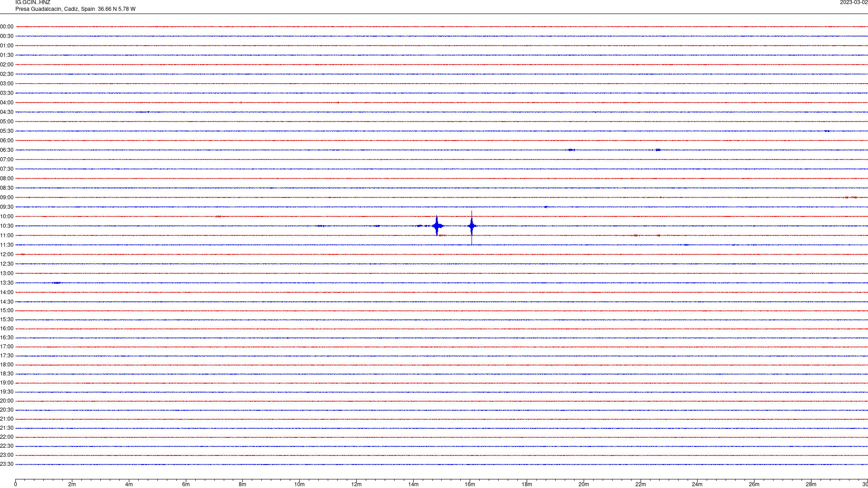
Task: Click the Presa Guadalcacin location text
Action: [75, 9]
